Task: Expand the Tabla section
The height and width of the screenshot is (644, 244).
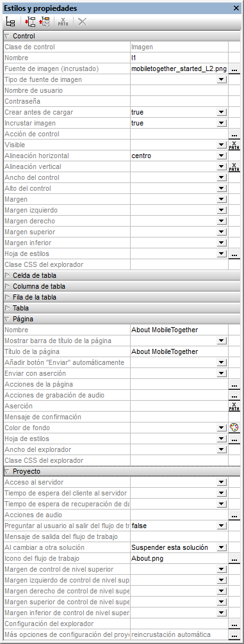Action: pyautogui.click(x=7, y=308)
